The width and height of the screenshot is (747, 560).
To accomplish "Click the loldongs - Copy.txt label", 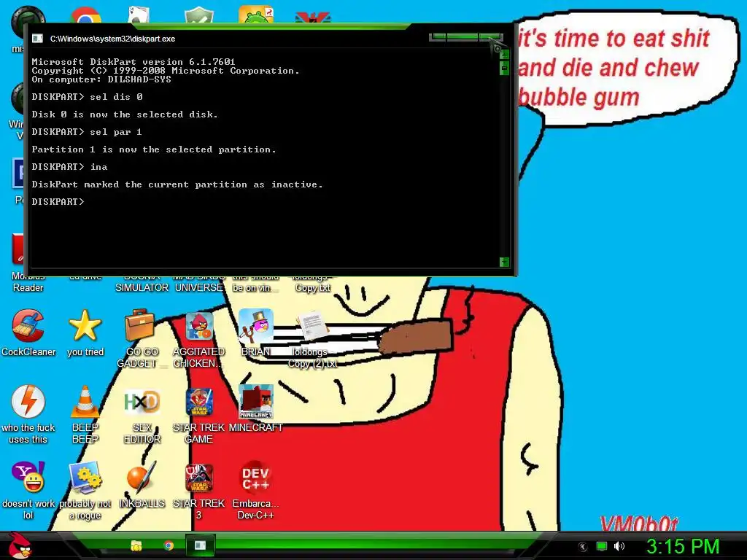I will tap(312, 282).
